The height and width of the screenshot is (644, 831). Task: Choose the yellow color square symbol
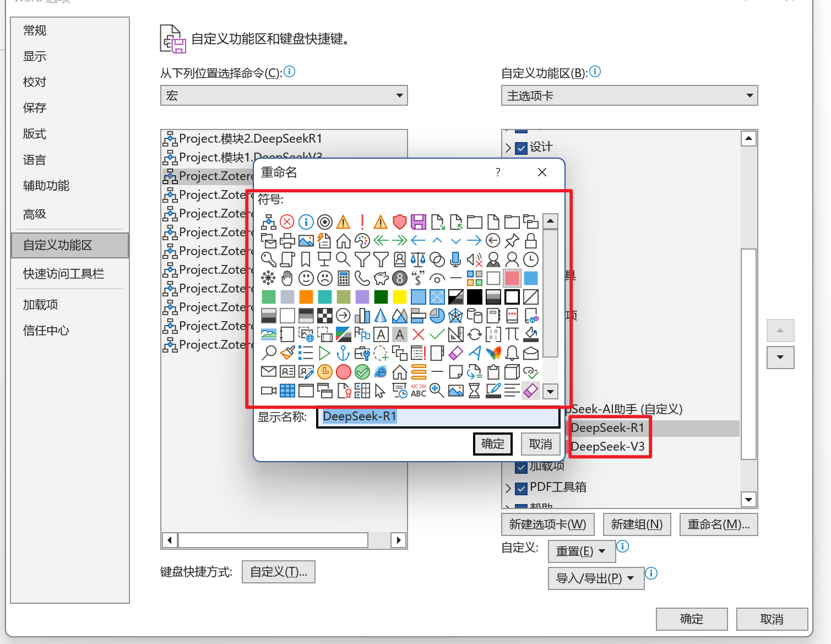click(x=399, y=297)
